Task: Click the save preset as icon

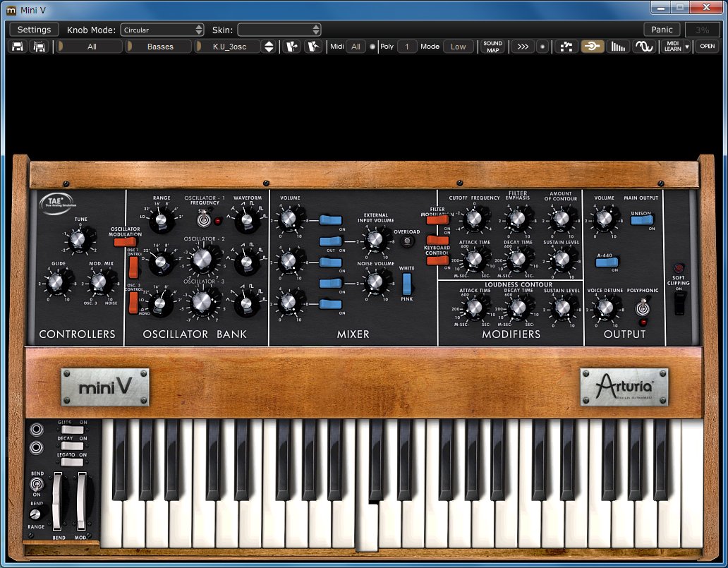Action: click(x=40, y=47)
